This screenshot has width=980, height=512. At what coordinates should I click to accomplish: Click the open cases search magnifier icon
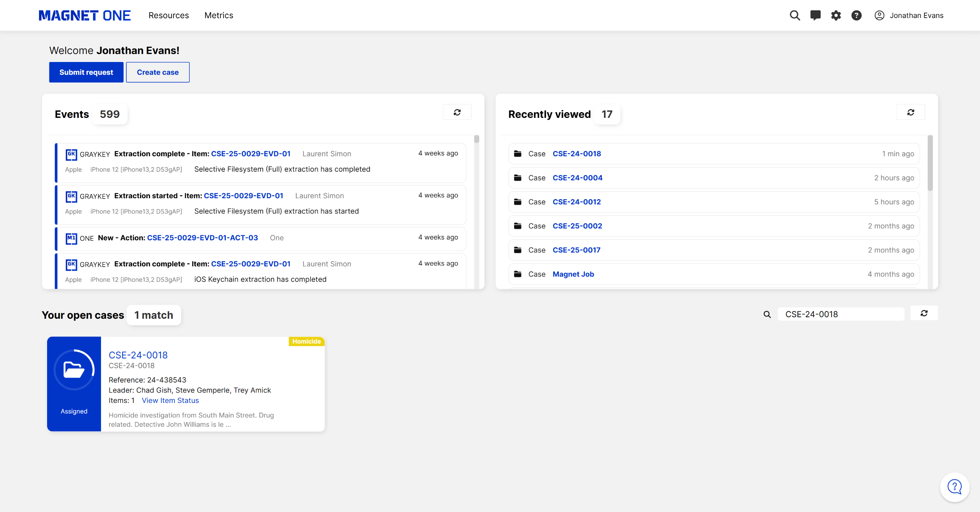(767, 315)
